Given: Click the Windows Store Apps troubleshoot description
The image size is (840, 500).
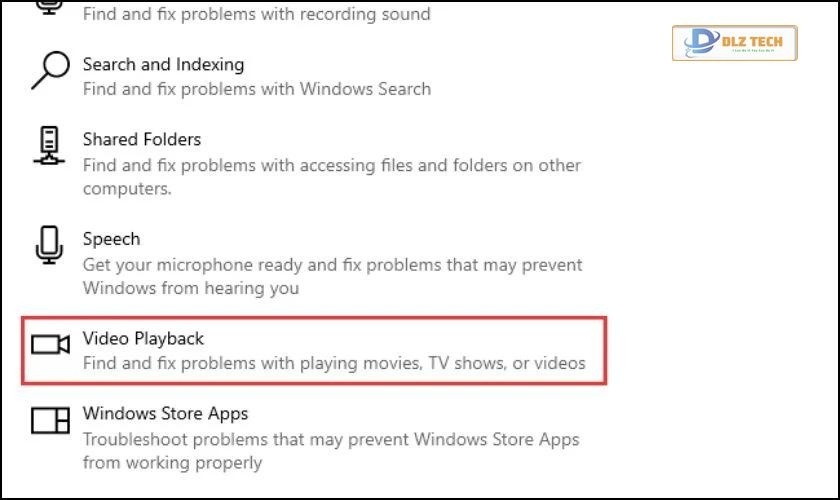Looking at the screenshot, I should [x=330, y=439].
